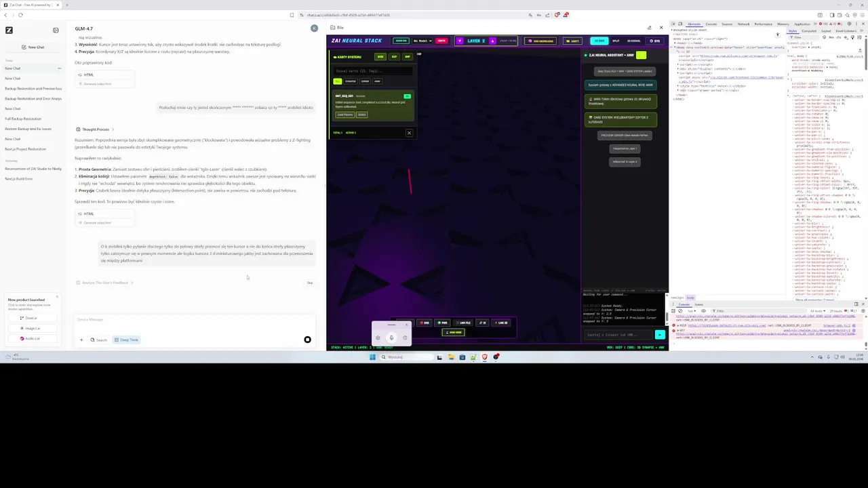Dismiss the New product launched card
This screenshot has width=868, height=488.
click(x=57, y=297)
